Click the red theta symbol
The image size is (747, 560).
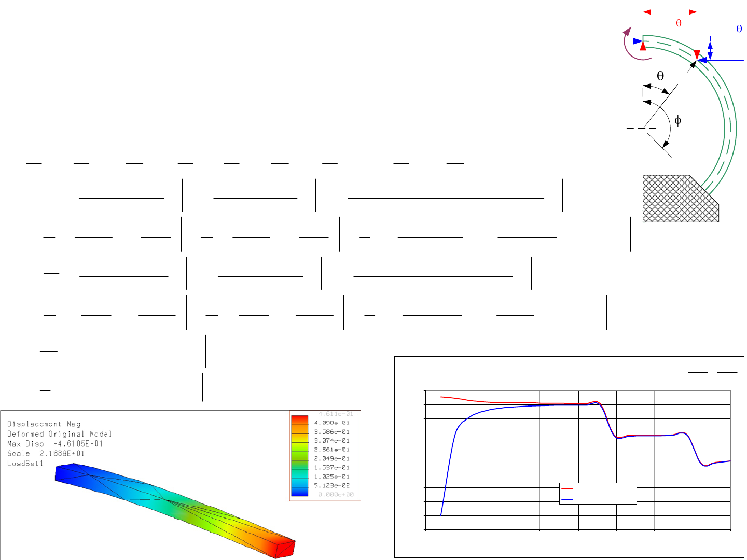coord(679,23)
